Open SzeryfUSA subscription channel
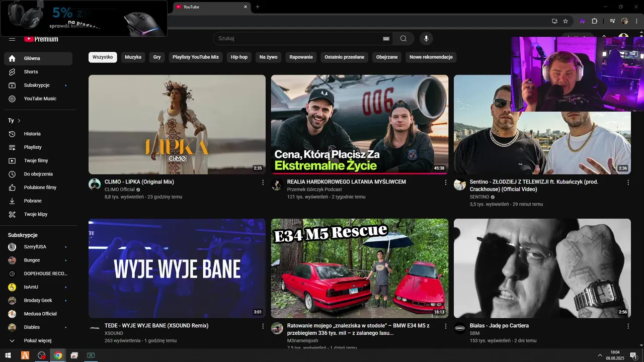644x362 pixels. point(38,247)
